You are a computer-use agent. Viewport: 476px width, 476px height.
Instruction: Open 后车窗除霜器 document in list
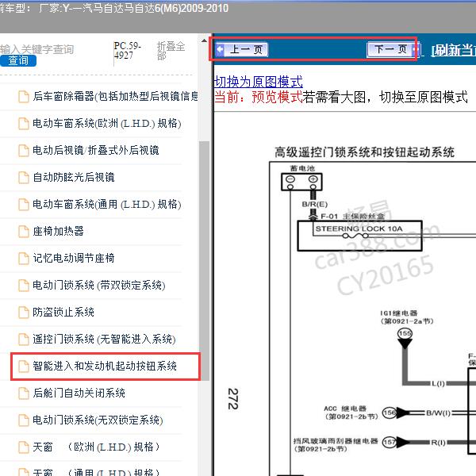click(x=115, y=96)
